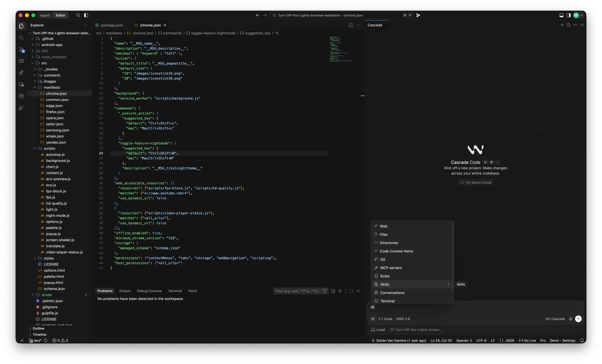
Task: Maximize the bottom panel size
Action: point(351,291)
